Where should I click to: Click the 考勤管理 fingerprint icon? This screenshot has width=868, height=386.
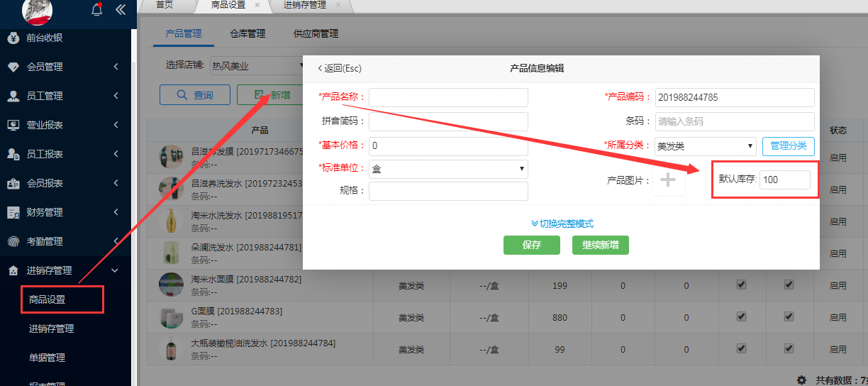(x=13, y=241)
